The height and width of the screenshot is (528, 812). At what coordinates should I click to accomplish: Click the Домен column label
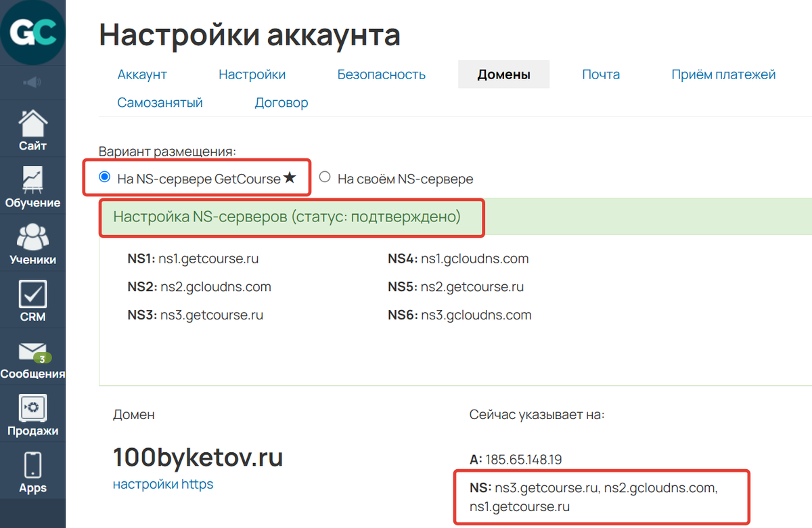(x=134, y=414)
